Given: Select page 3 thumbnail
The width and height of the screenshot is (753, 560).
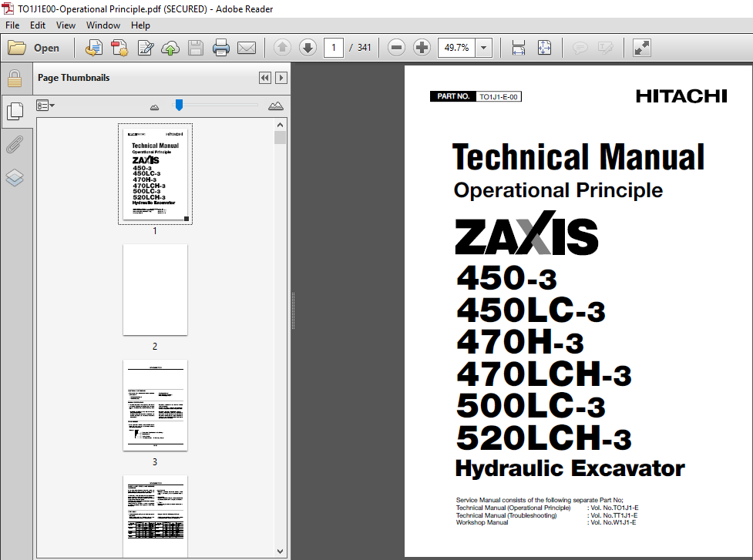Looking at the screenshot, I should pos(155,405).
